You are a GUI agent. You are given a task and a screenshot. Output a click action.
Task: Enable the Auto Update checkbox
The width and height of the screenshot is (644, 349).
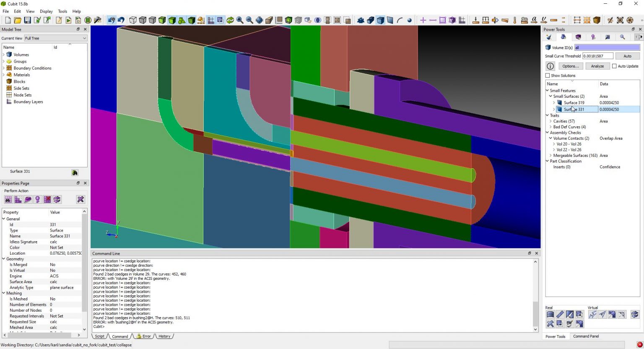614,66
